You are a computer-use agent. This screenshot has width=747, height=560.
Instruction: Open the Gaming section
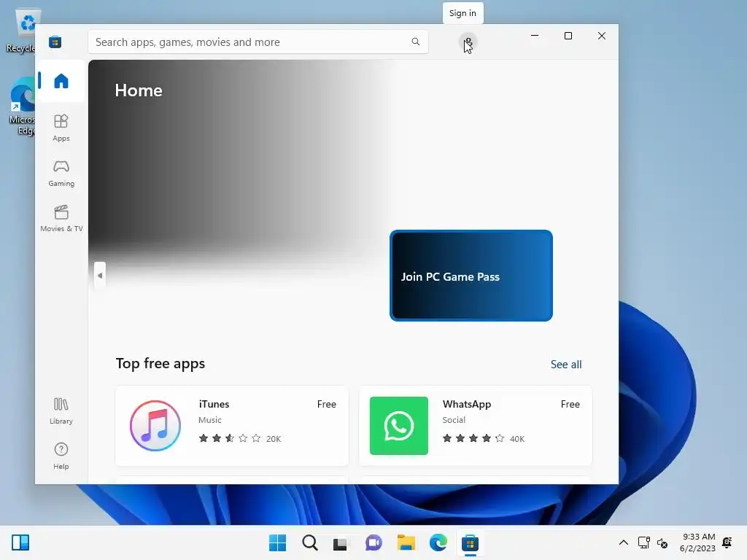[61, 173]
